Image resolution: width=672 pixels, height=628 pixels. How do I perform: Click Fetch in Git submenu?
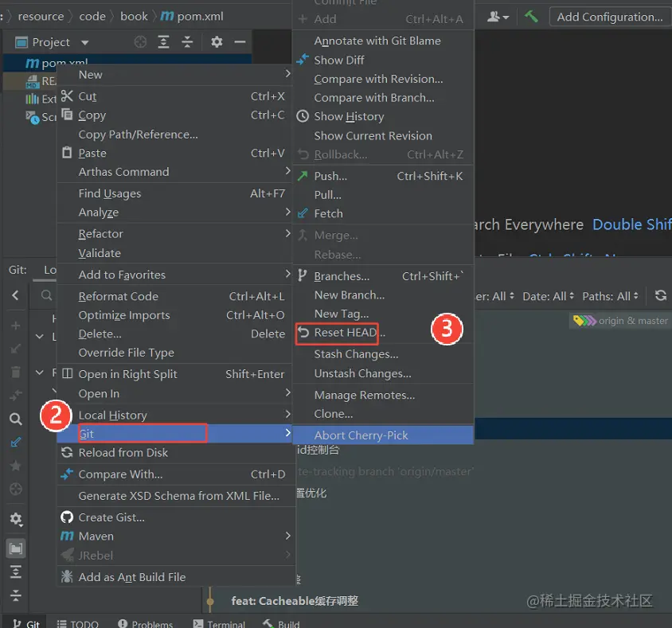384,213
